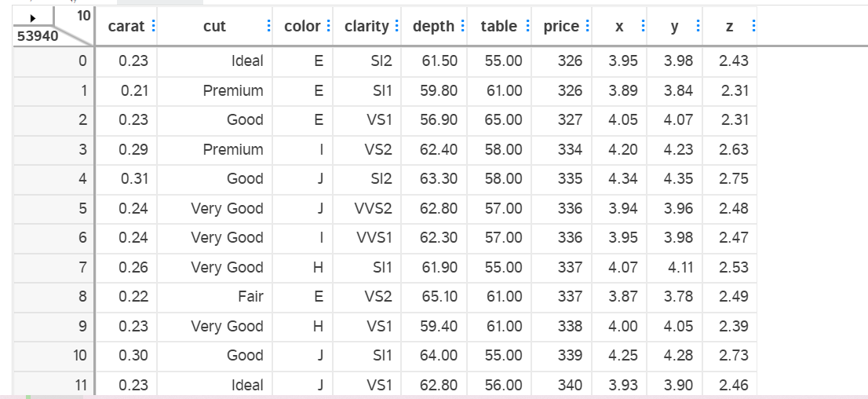Open the cut column options icon
868x399 pixels.
[x=269, y=27]
